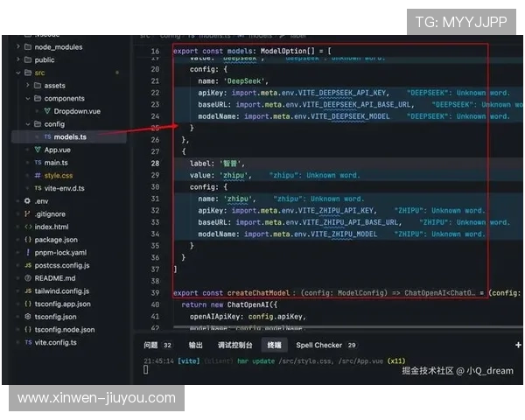Click the /src/App.vue path in terminal
The height and width of the screenshot is (420, 525).
360,361
